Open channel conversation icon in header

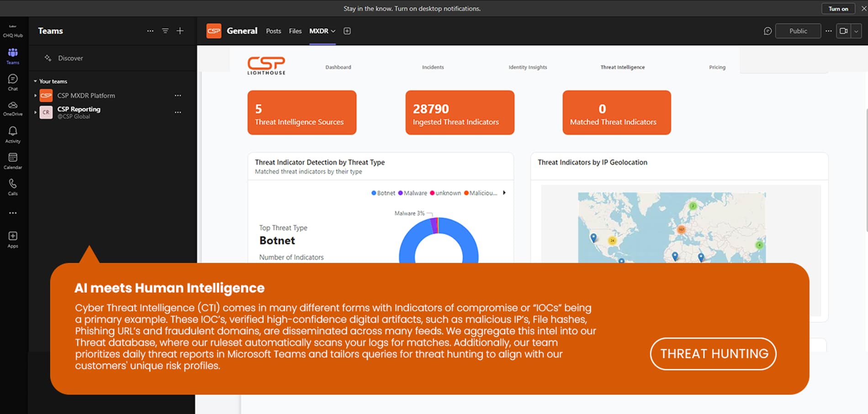pyautogui.click(x=767, y=31)
